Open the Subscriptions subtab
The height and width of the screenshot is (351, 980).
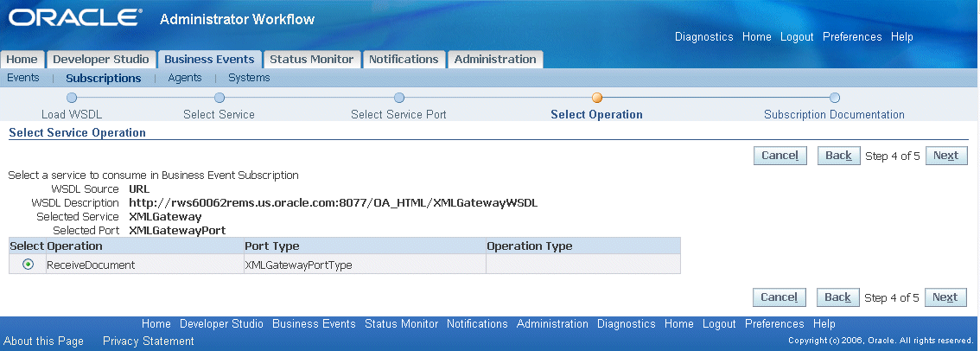[103, 78]
